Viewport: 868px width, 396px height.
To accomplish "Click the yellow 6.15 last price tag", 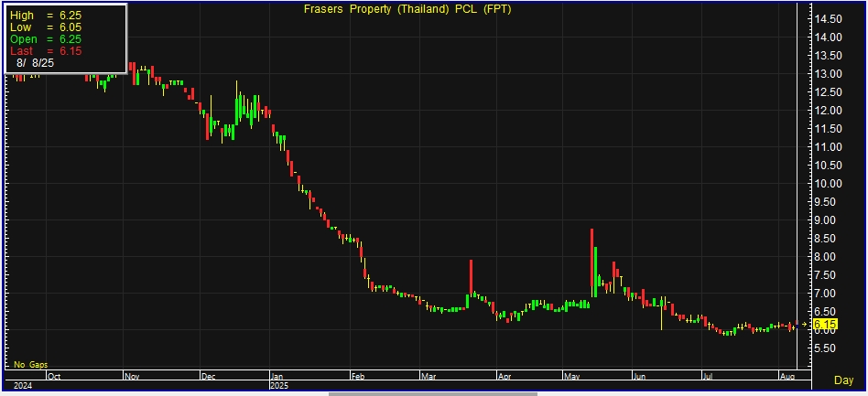I will 825,324.
